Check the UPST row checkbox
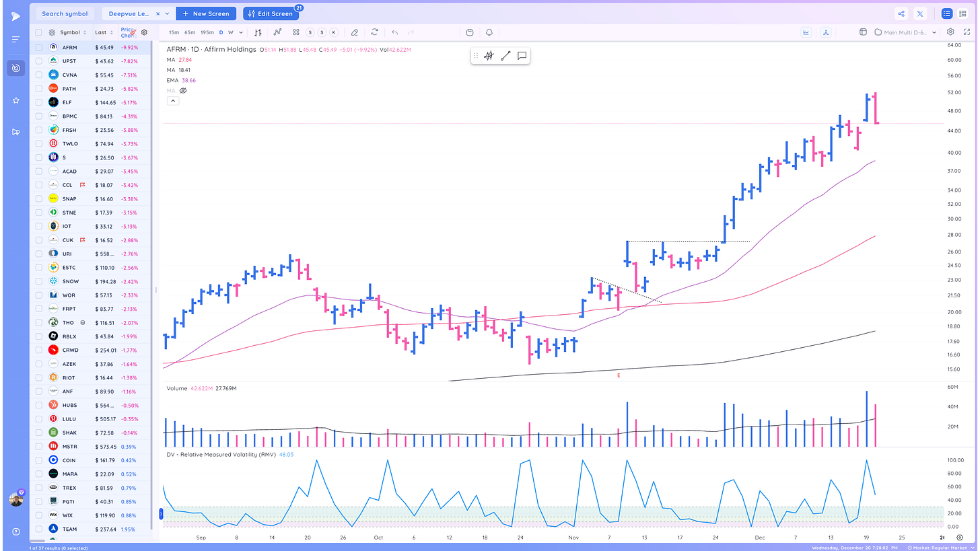This screenshot has height=551, width=980. click(38, 61)
